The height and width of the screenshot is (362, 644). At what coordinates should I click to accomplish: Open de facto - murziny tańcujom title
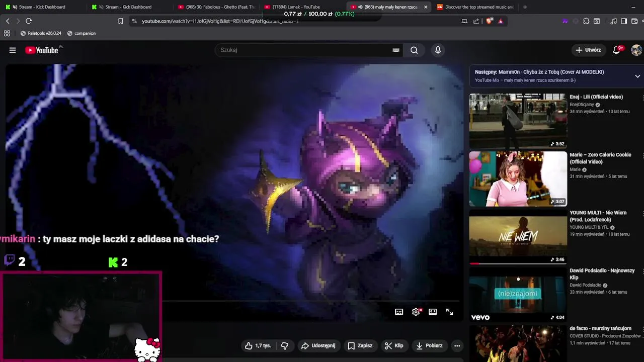coord(600,328)
